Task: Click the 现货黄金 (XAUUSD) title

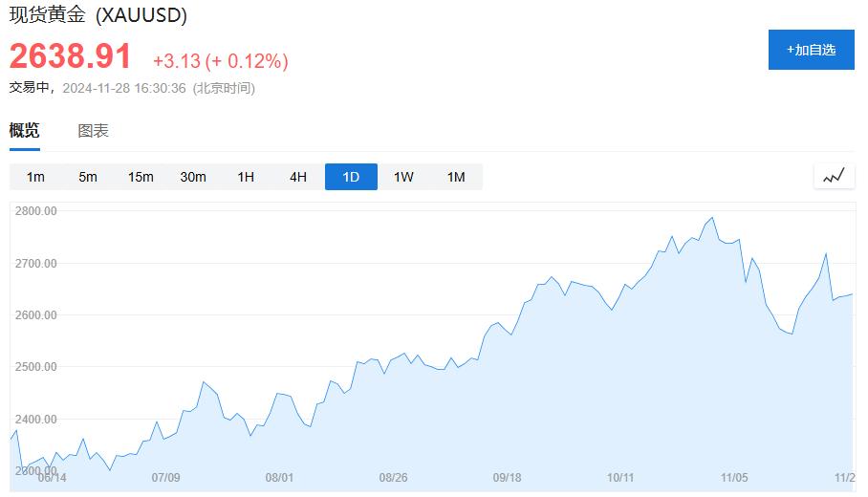Action: pos(98,15)
